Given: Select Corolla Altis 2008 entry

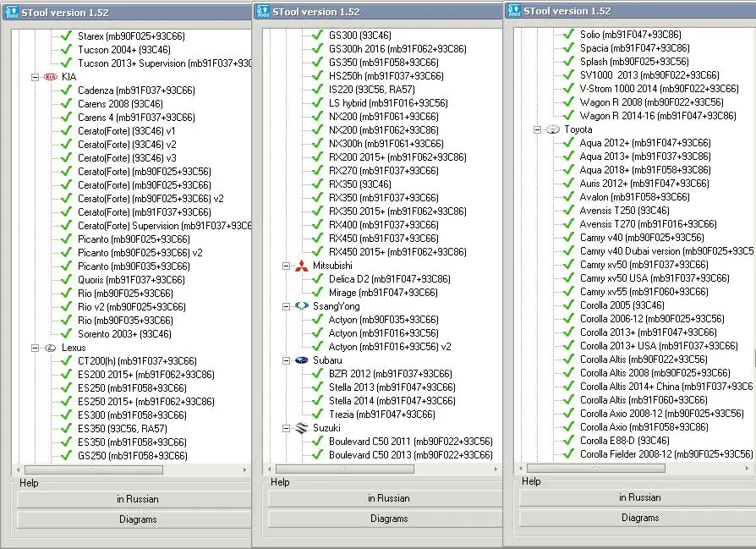Looking at the screenshot, I should point(655,373).
